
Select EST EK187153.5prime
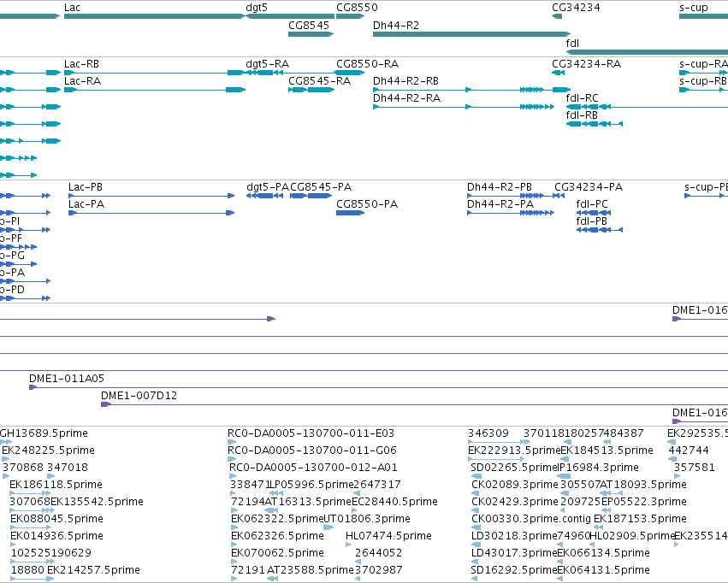pos(640,520)
